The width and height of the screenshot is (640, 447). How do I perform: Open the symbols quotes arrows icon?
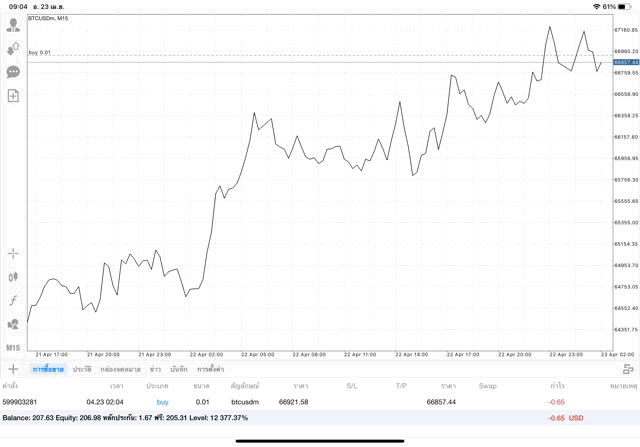13,48
